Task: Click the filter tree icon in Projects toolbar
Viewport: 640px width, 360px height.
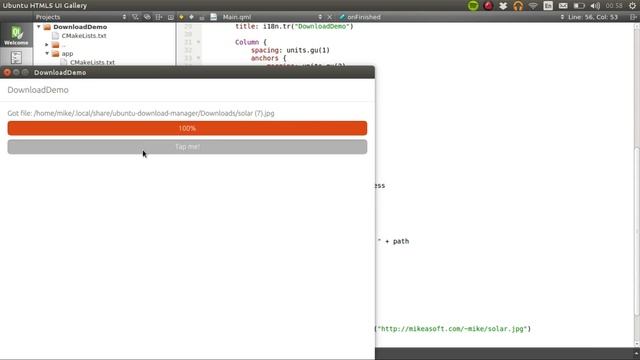Action: click(x=135, y=17)
